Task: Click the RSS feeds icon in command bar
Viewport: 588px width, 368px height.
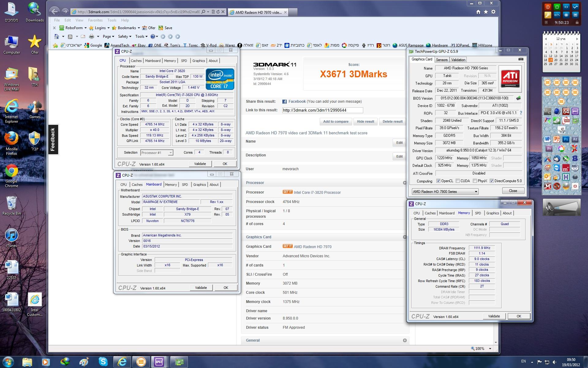Action: 70,36
